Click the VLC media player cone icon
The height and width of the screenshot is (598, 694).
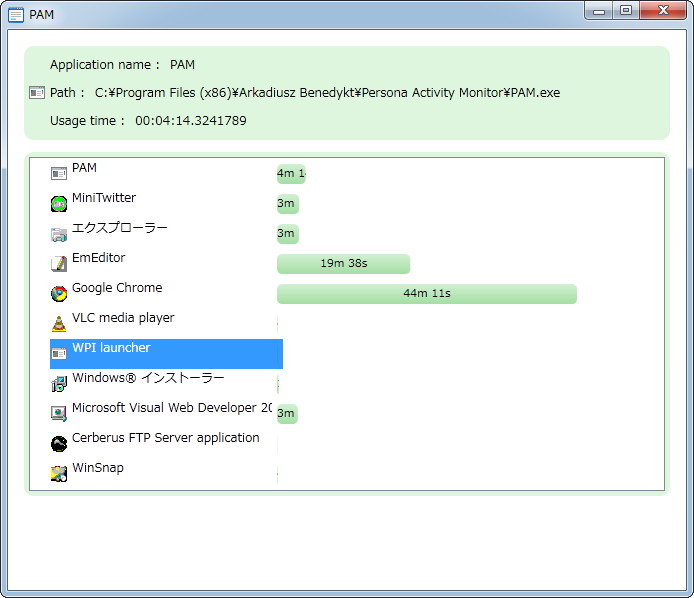pyautogui.click(x=59, y=324)
